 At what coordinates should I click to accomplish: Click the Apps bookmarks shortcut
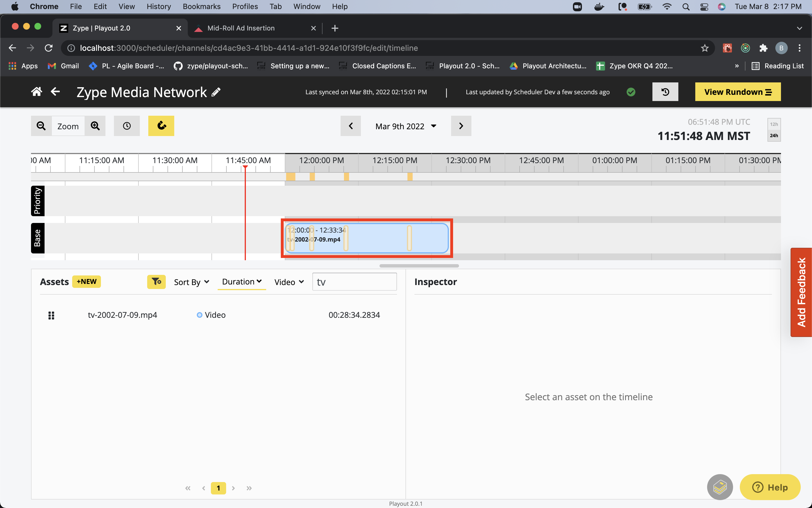(x=23, y=66)
